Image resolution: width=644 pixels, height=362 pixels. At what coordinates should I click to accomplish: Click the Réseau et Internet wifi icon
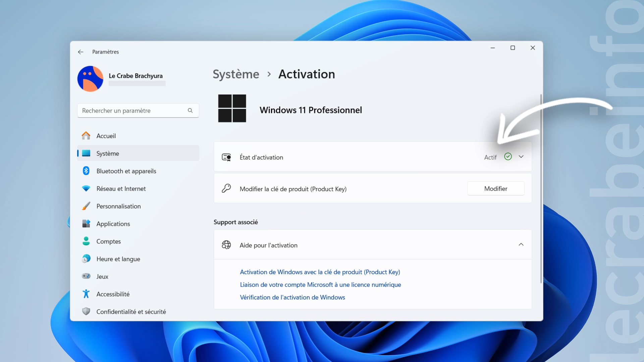tap(86, 189)
